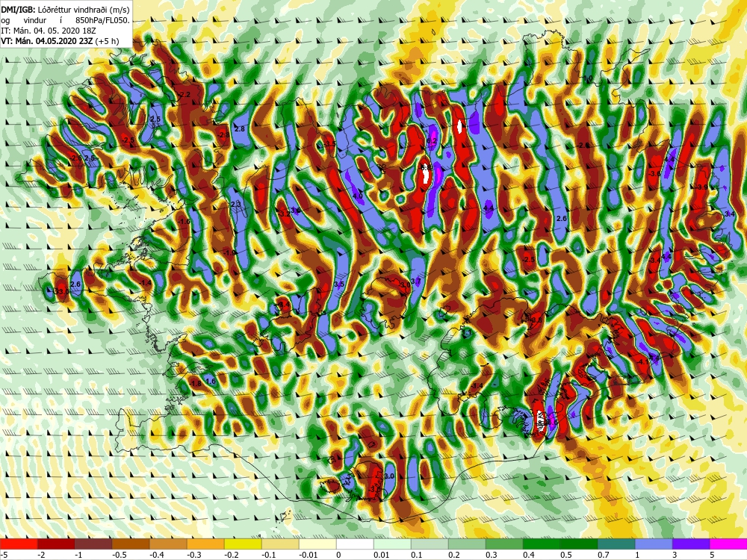Pick the periwinkle blue swatch right of 1
This screenshot has height=560, width=747.
654,544
